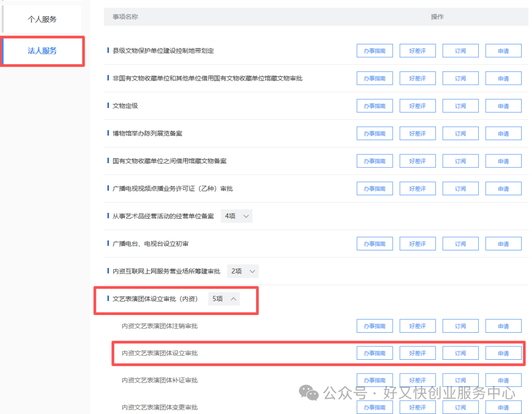Click 订阅 for 广播电视视频点播业务许可证审批
Image resolution: width=532 pixels, height=414 pixels.
461,188
